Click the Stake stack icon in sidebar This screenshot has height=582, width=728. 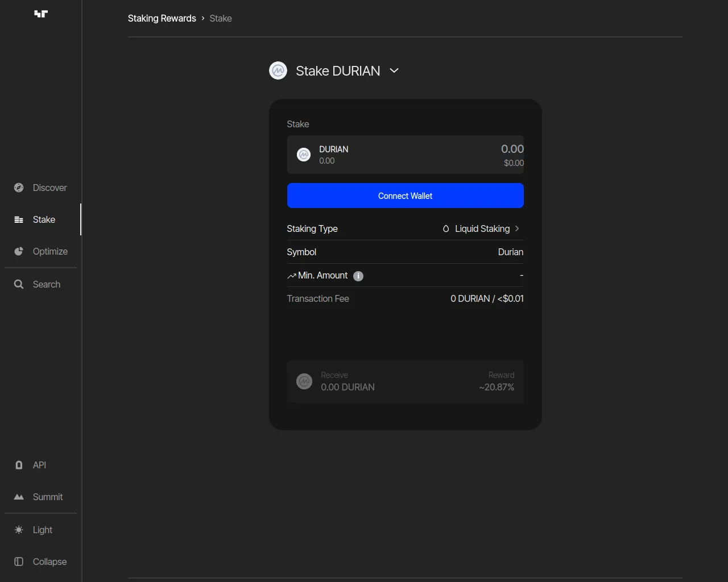[19, 219]
